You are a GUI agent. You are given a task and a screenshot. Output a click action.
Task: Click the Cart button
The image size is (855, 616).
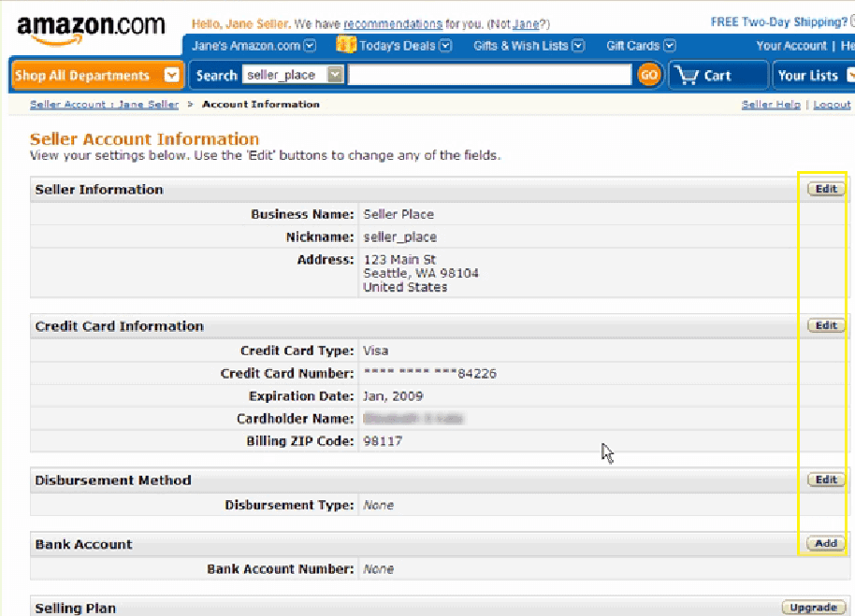[x=718, y=75]
